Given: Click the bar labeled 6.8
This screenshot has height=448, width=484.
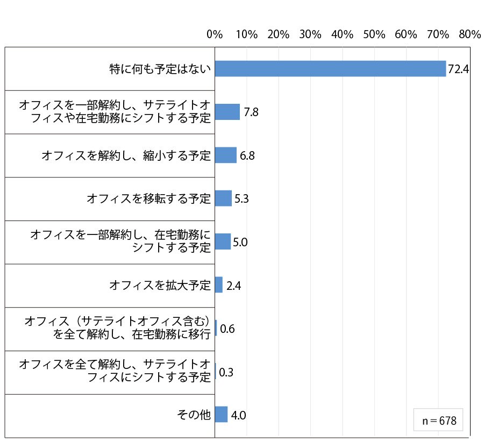Looking at the screenshot, I should coord(226,155).
